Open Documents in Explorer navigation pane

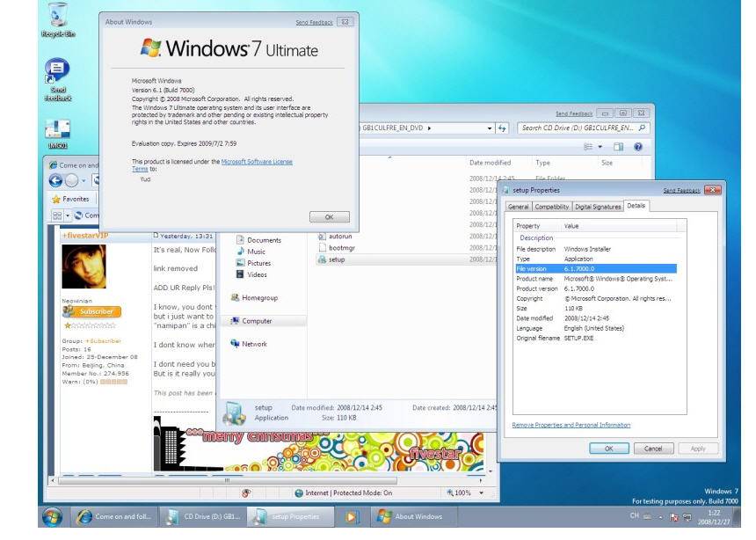(x=258, y=240)
